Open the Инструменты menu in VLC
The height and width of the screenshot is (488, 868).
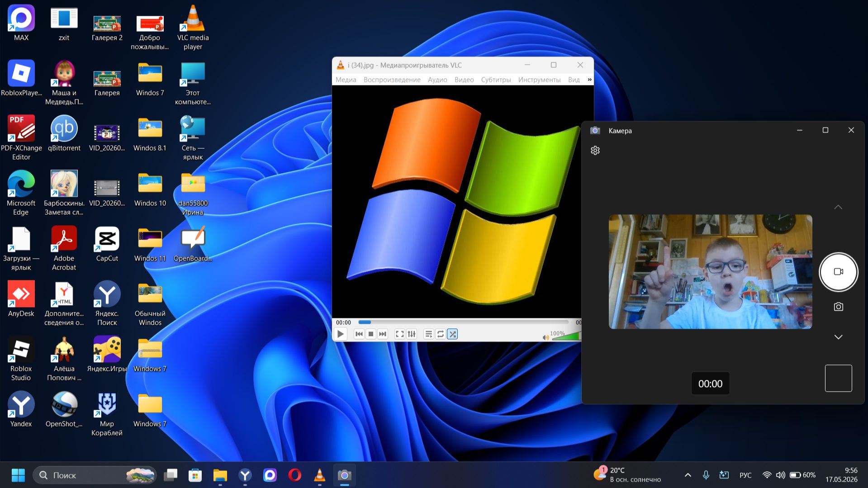(540, 80)
